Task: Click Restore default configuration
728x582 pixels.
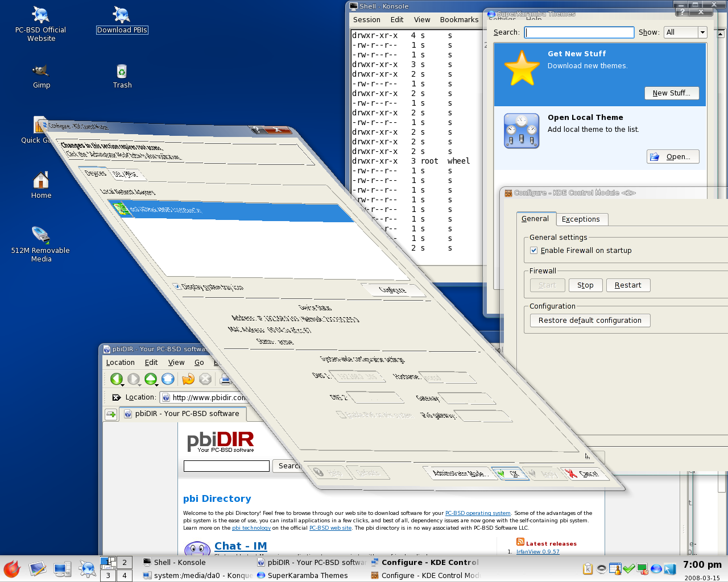Action: click(590, 320)
